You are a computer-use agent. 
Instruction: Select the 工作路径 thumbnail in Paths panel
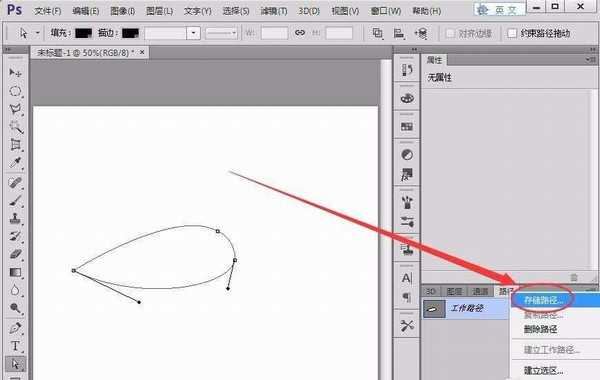click(x=434, y=309)
